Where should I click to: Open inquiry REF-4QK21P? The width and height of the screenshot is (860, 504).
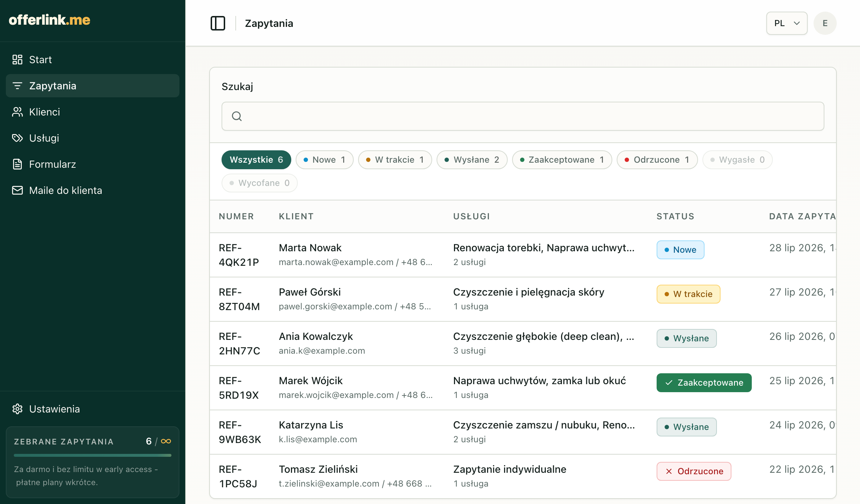[239, 255]
